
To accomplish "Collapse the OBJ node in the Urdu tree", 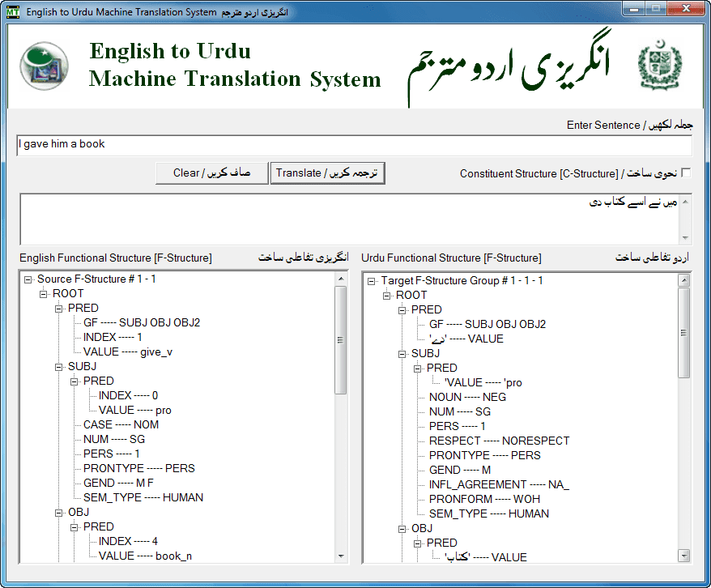I will [401, 528].
